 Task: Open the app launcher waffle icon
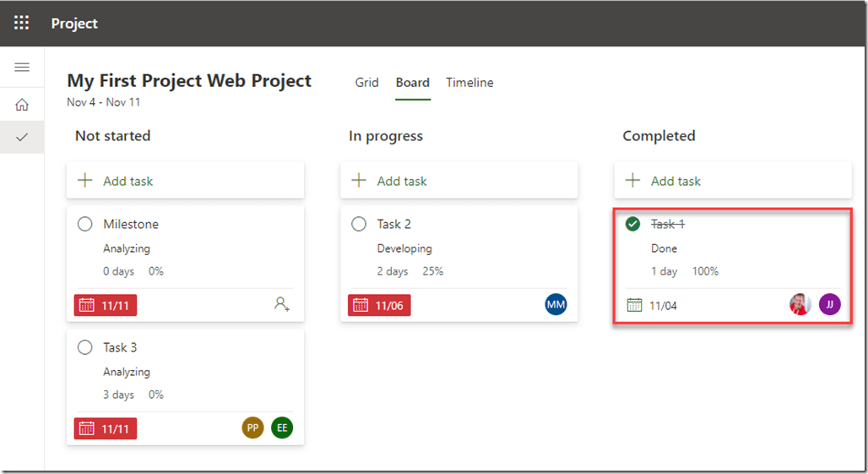point(22,23)
